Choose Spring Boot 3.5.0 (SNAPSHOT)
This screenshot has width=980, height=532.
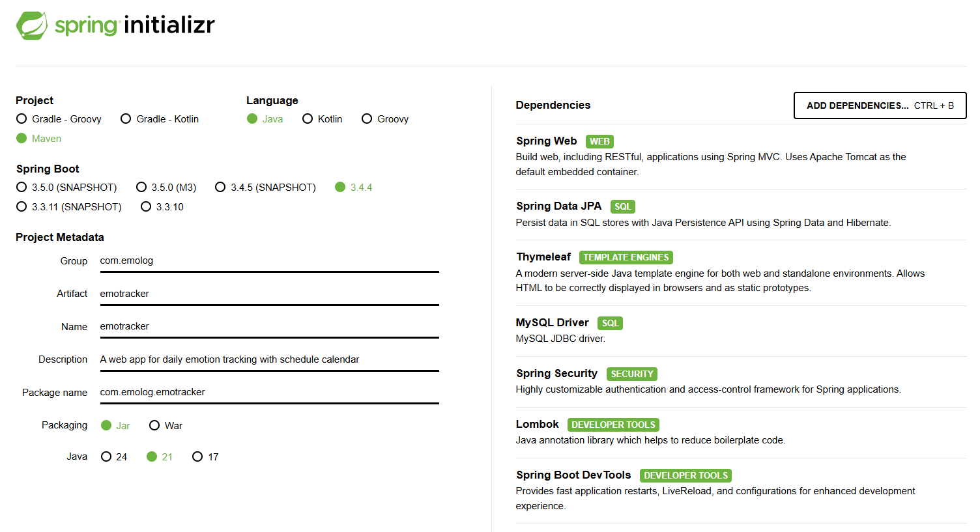[x=66, y=188]
